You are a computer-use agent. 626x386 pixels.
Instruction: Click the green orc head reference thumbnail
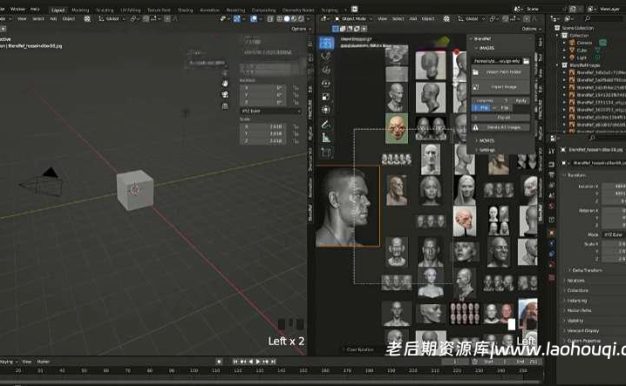coord(396,128)
